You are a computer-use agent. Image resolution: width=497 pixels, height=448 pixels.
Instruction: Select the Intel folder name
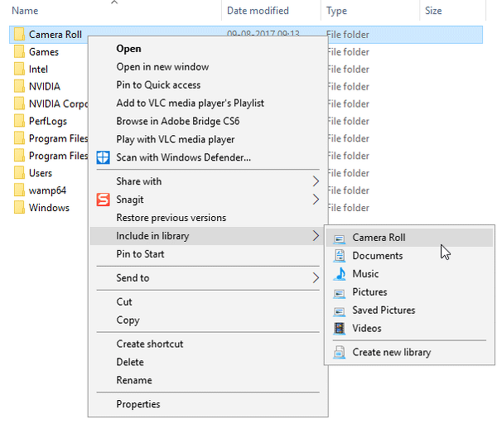point(38,69)
